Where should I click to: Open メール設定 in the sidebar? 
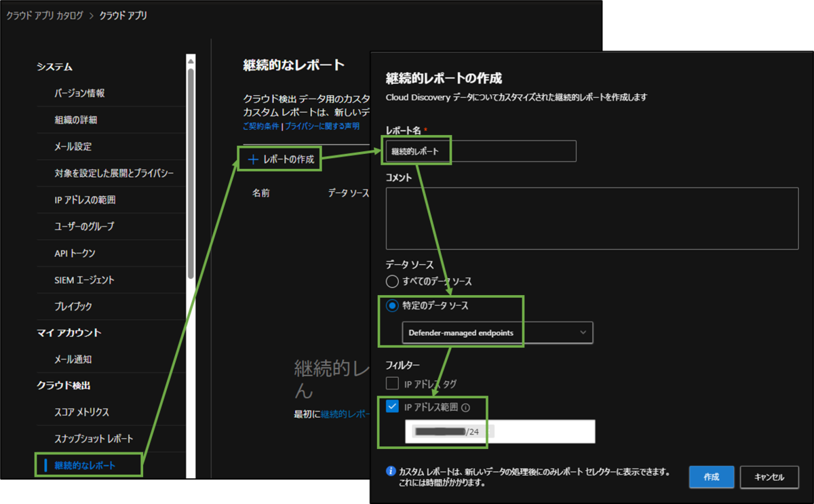[x=73, y=147]
